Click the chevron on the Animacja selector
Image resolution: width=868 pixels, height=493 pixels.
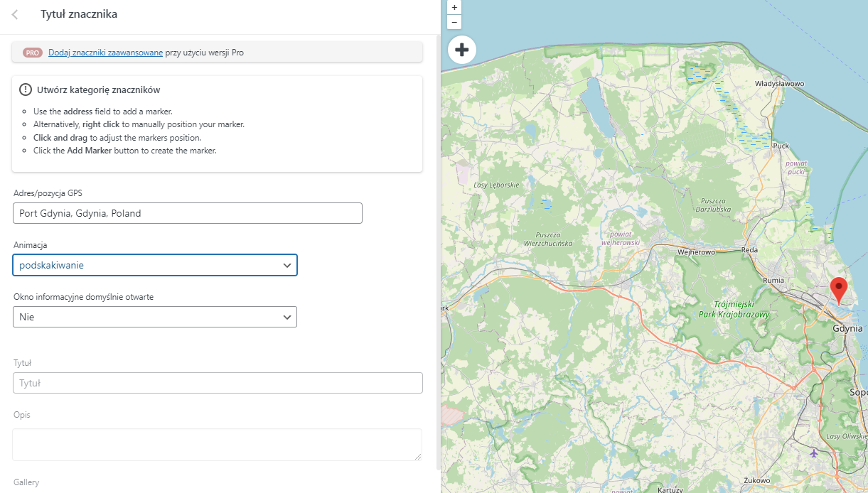[x=287, y=265]
